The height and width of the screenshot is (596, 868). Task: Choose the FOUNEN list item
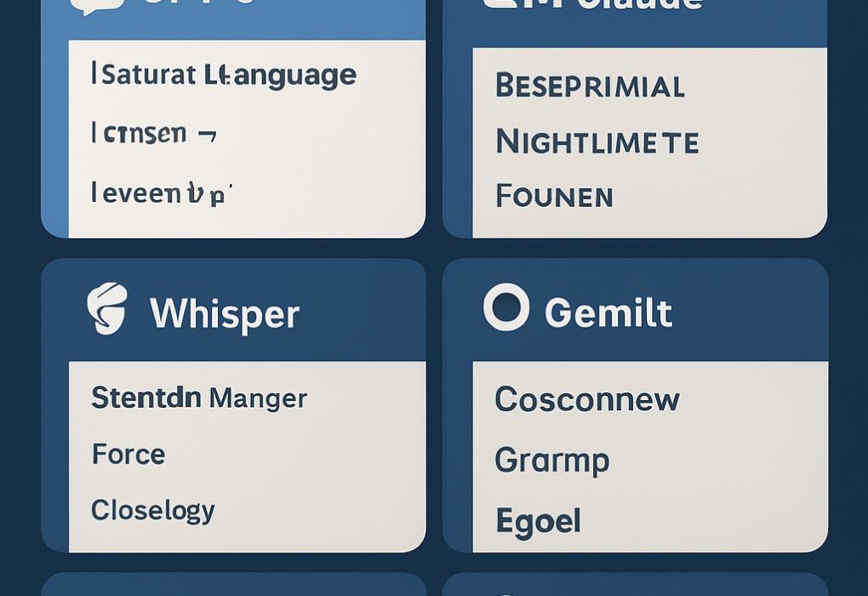[554, 197]
